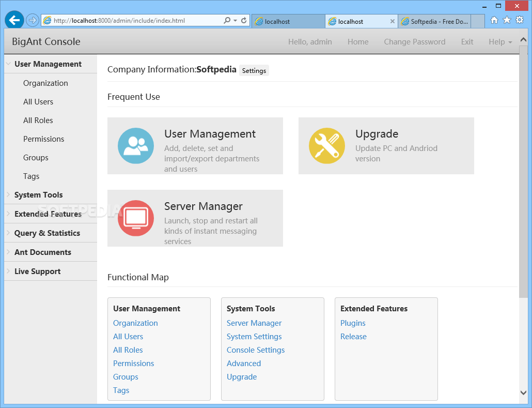Click the scrollbar down arrow
The width and height of the screenshot is (532, 408).
[x=523, y=392]
